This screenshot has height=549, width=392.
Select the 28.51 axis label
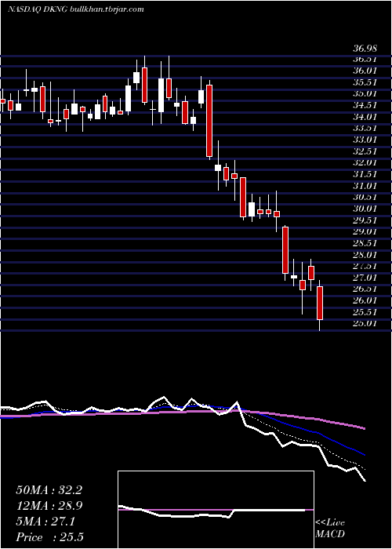[x=365, y=243]
